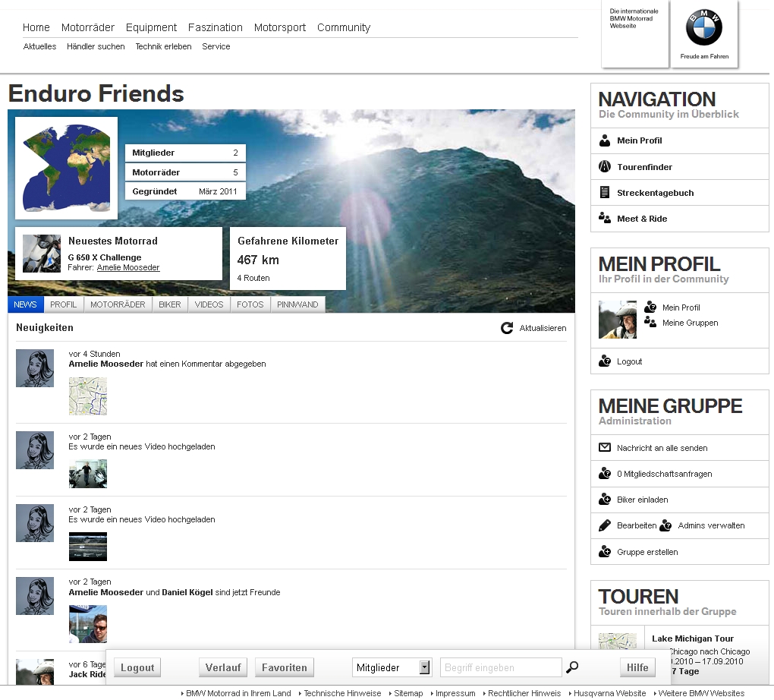Click the Gruppe erstellen icon

[605, 552]
